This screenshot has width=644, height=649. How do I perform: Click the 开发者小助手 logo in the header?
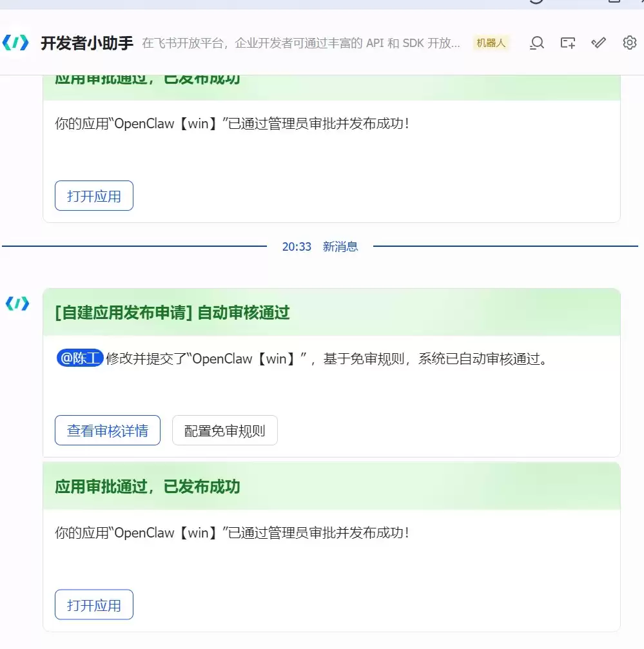pyautogui.click(x=15, y=43)
